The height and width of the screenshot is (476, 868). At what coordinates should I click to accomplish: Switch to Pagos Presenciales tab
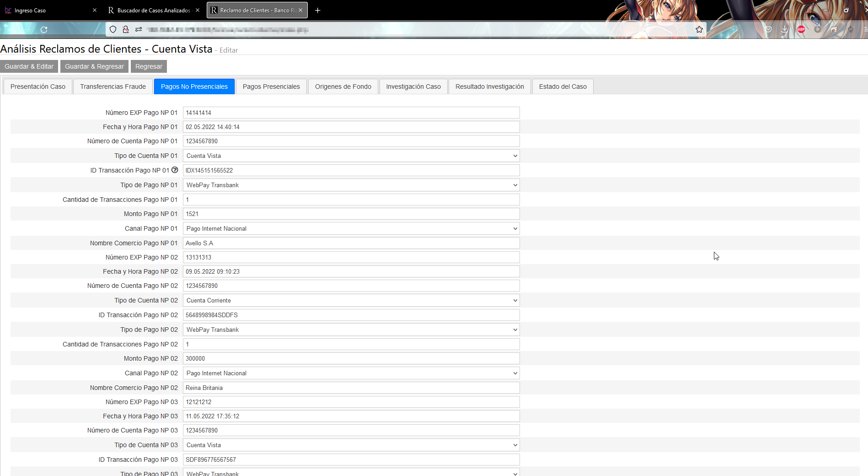271,87
